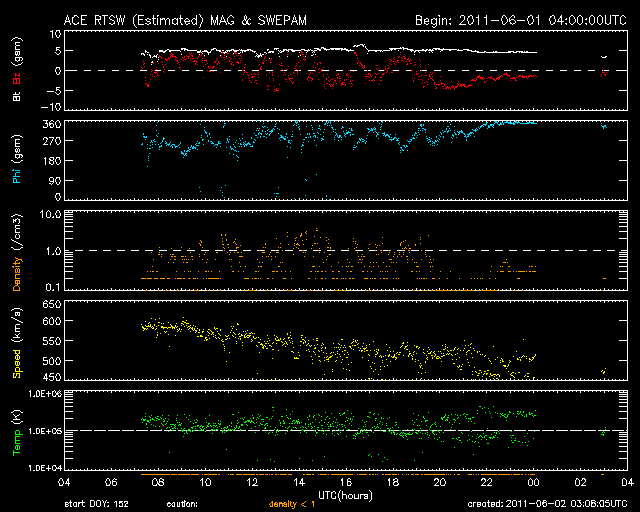Image resolution: width=640 pixels, height=512 pixels.
Task: Click the "180" tick on the Phi axis
Action: click(52, 160)
